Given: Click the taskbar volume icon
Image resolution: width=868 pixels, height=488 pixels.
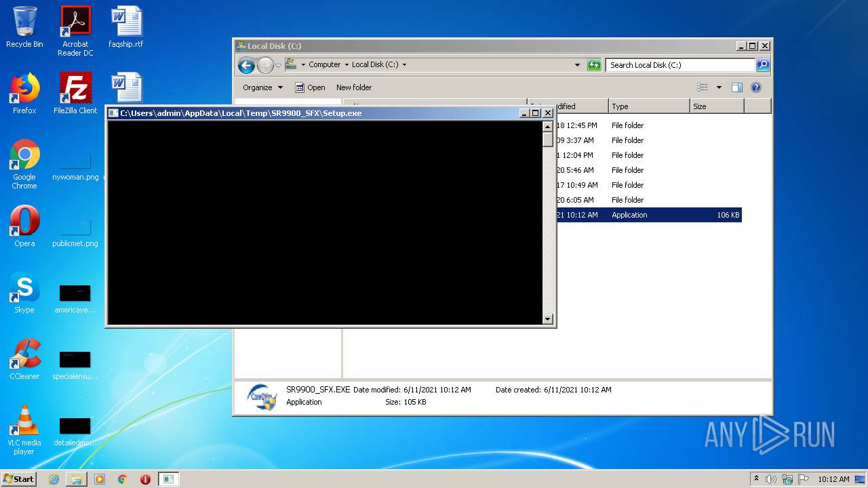Looking at the screenshot, I should 771,479.
